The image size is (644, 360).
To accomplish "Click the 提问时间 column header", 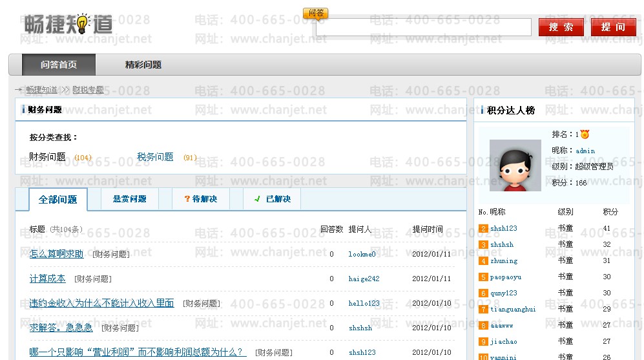I will tap(428, 229).
